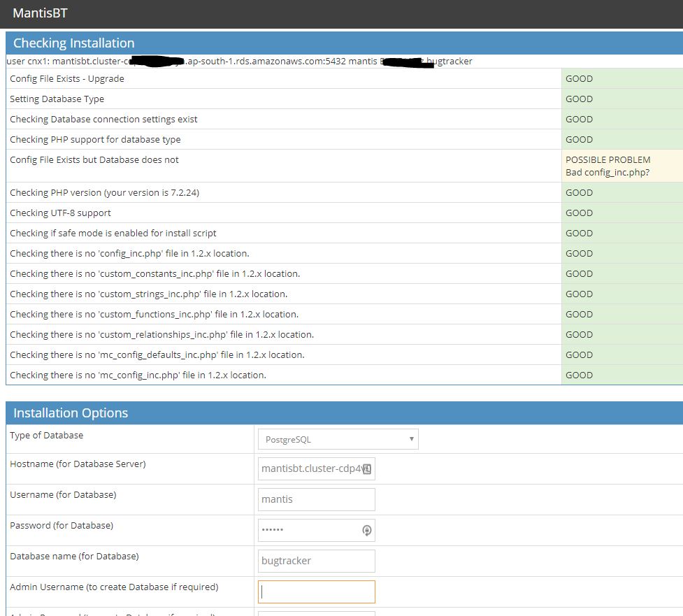Reveal the database password using the key icon
Screen dimensions: 683x616
coord(366,530)
